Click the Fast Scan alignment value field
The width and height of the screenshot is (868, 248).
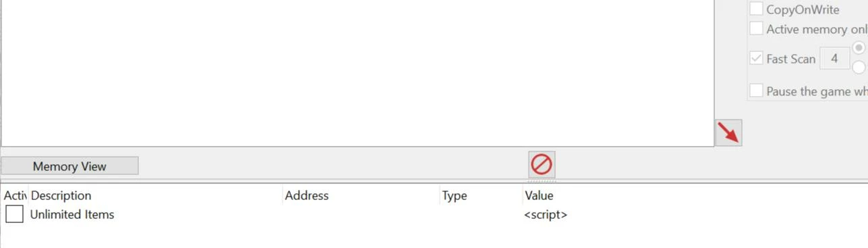pos(834,59)
